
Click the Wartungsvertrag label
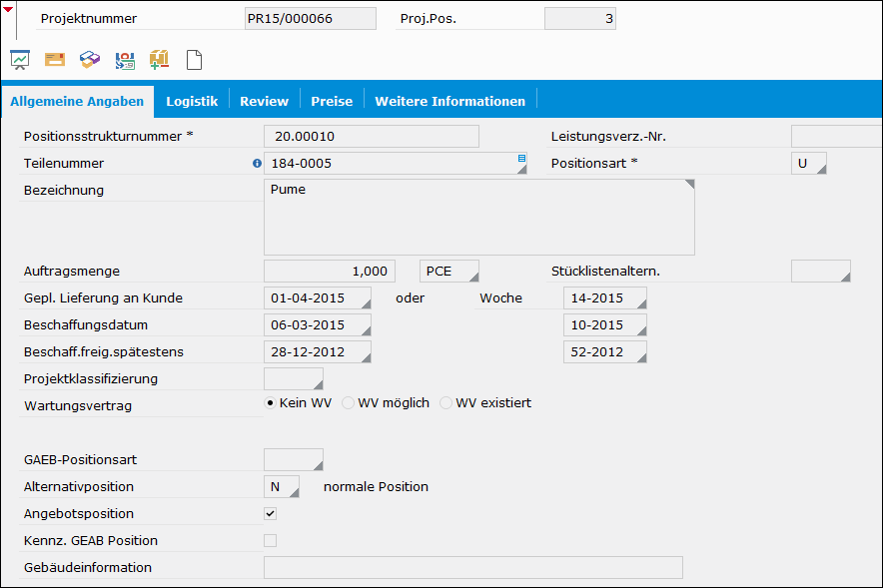pyautogui.click(x=78, y=405)
